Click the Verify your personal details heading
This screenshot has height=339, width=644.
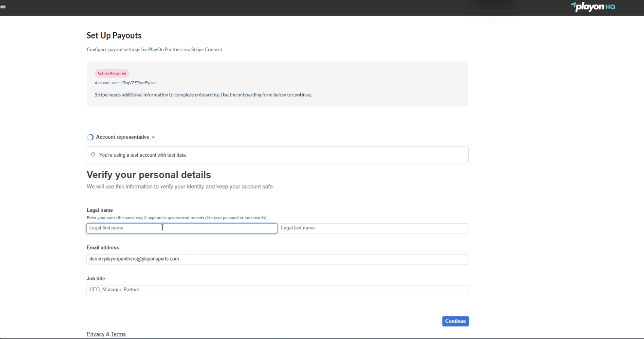149,174
